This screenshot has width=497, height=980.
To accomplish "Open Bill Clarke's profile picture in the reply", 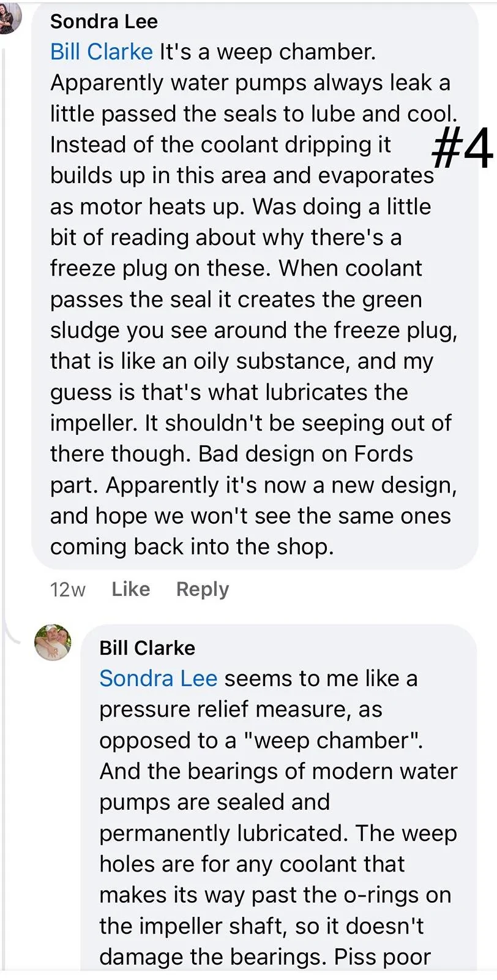I will 53,642.
